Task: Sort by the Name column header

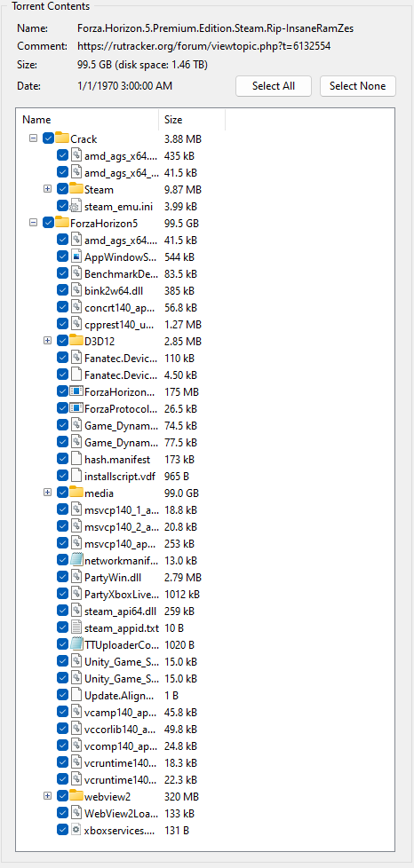Action: [x=88, y=119]
